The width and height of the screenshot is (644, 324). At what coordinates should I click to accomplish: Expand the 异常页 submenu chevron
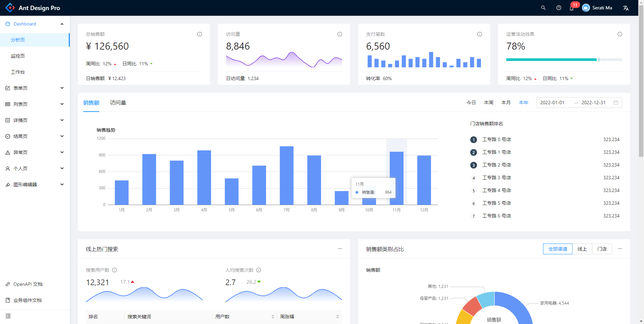tap(62, 152)
